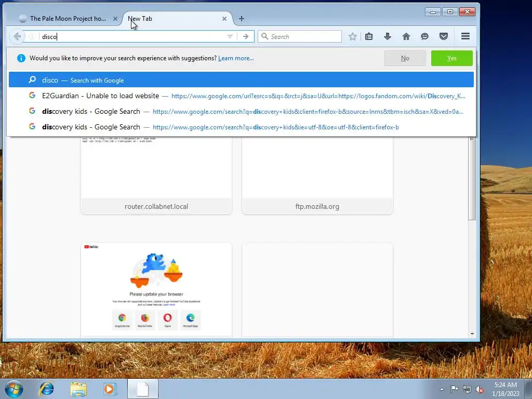Open the YouTube update-browser tile

tap(156, 290)
